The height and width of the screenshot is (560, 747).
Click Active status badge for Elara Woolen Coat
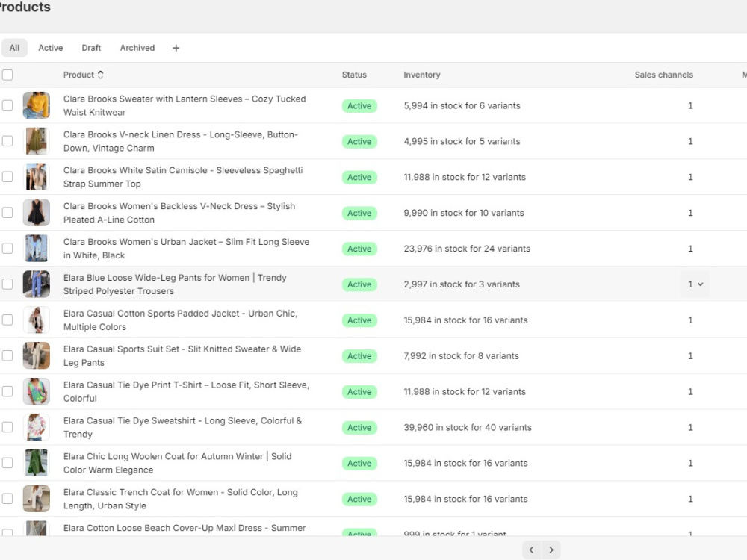(359, 464)
